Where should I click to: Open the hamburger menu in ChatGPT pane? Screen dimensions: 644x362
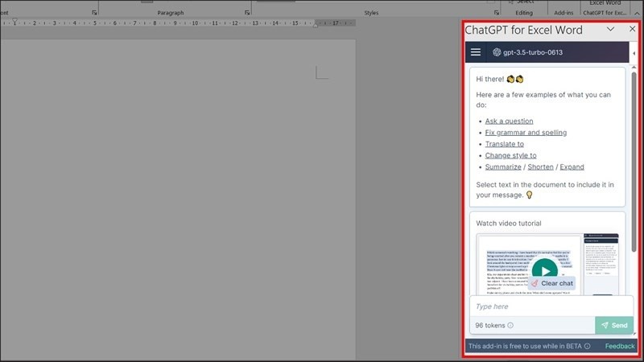pos(476,52)
